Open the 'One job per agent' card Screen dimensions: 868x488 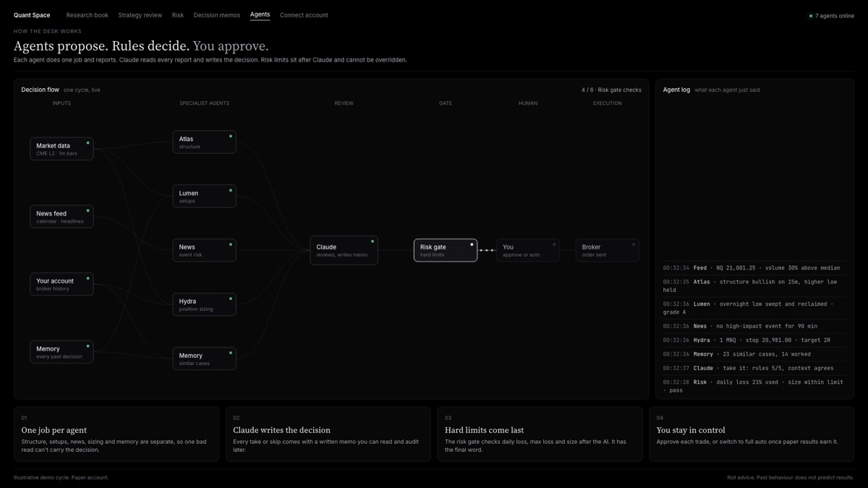click(116, 434)
